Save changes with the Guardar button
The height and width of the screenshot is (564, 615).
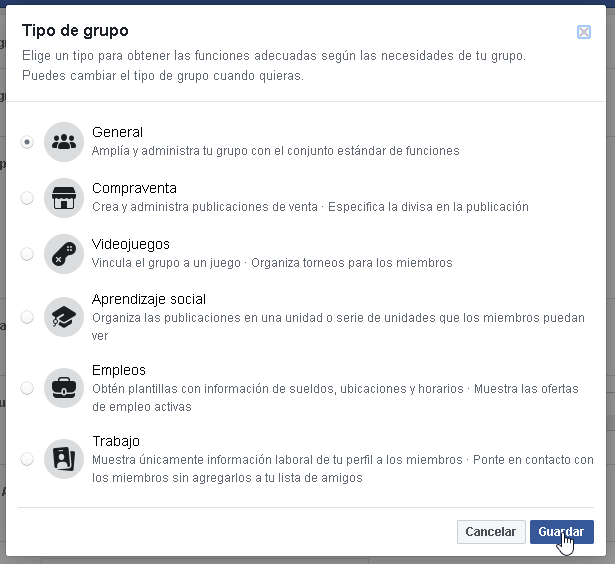pyautogui.click(x=562, y=532)
